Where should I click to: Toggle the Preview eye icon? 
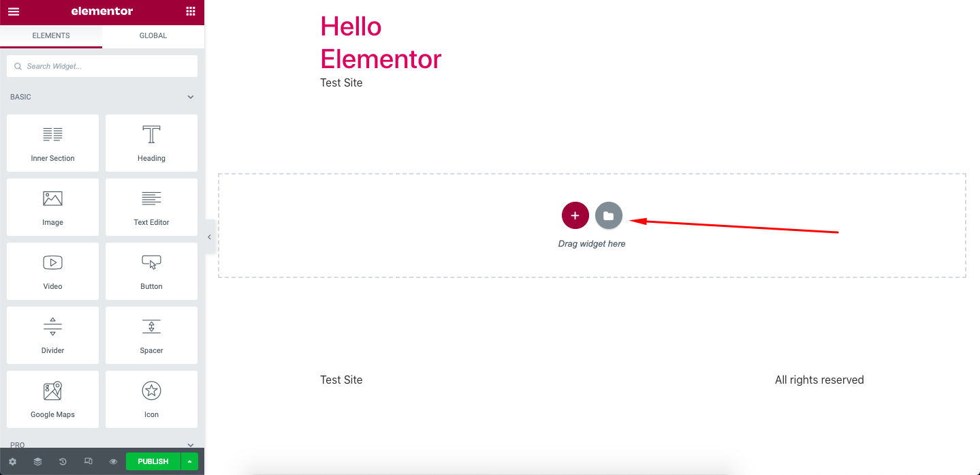[x=113, y=461]
